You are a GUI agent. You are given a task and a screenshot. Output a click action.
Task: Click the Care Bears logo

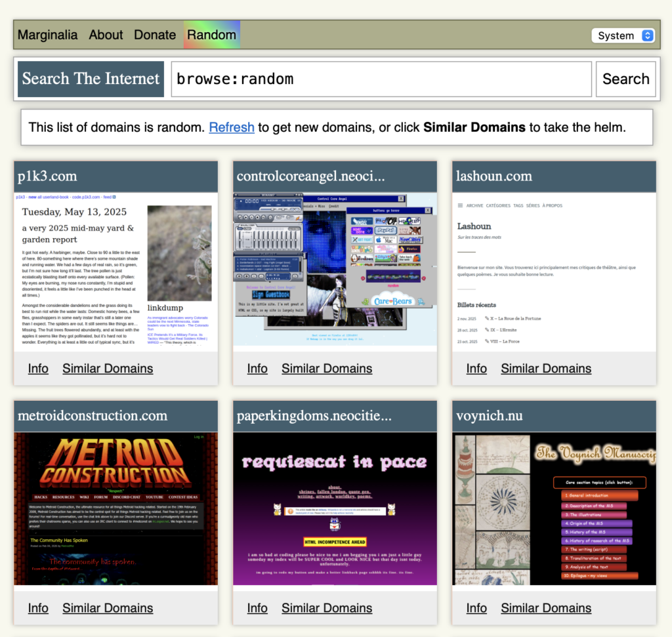click(393, 300)
